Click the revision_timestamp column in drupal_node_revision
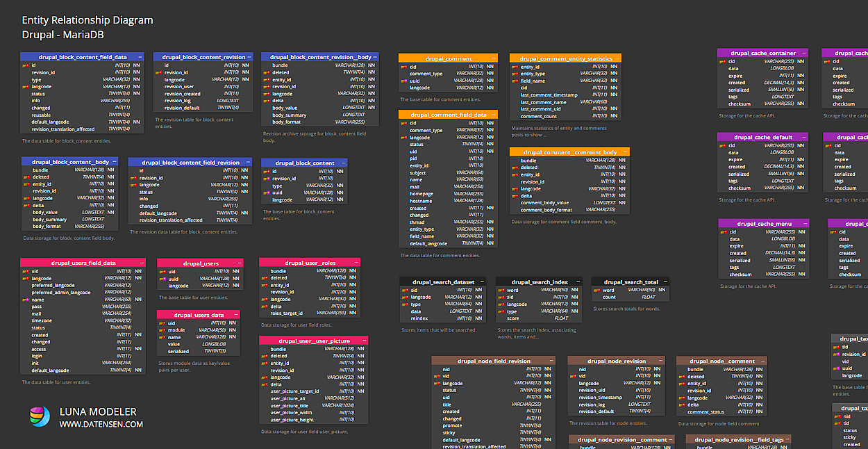 pyautogui.click(x=617, y=398)
